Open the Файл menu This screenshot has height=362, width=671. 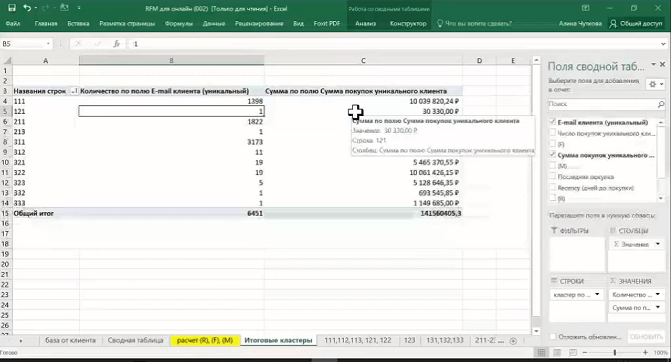pos(13,24)
